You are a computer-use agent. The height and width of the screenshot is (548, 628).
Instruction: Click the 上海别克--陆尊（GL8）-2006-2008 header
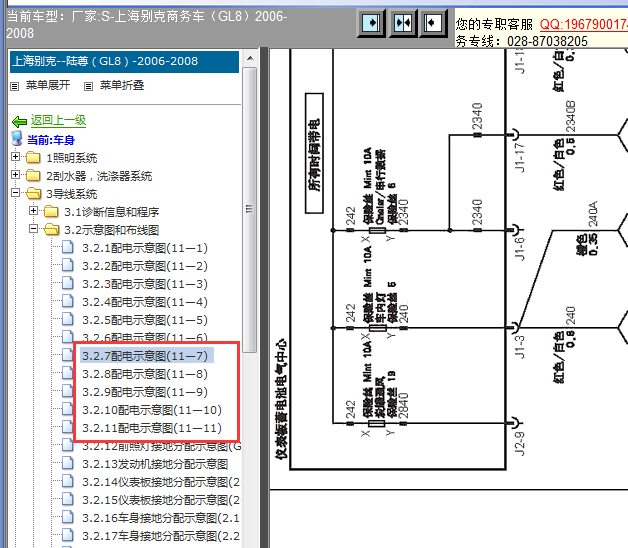pos(125,62)
